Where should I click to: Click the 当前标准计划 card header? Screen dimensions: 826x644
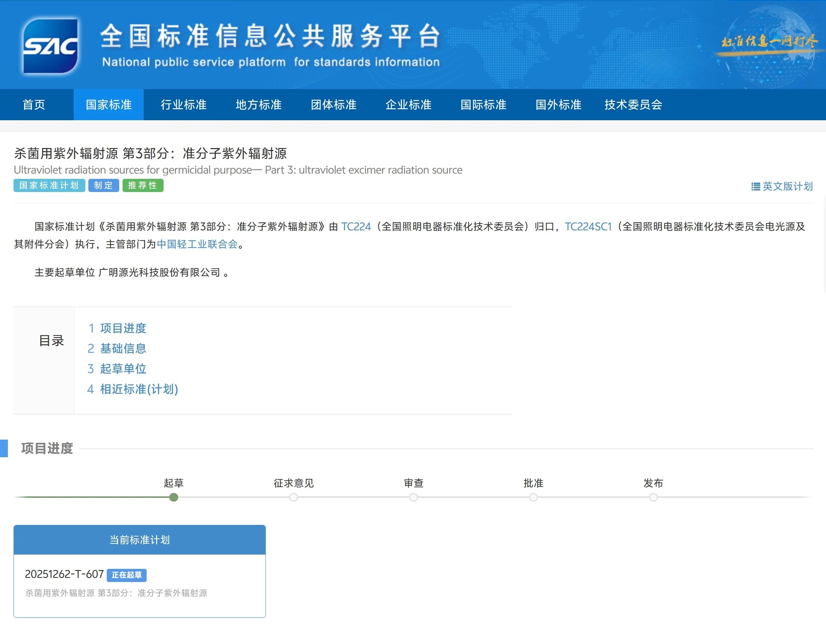[x=139, y=540]
